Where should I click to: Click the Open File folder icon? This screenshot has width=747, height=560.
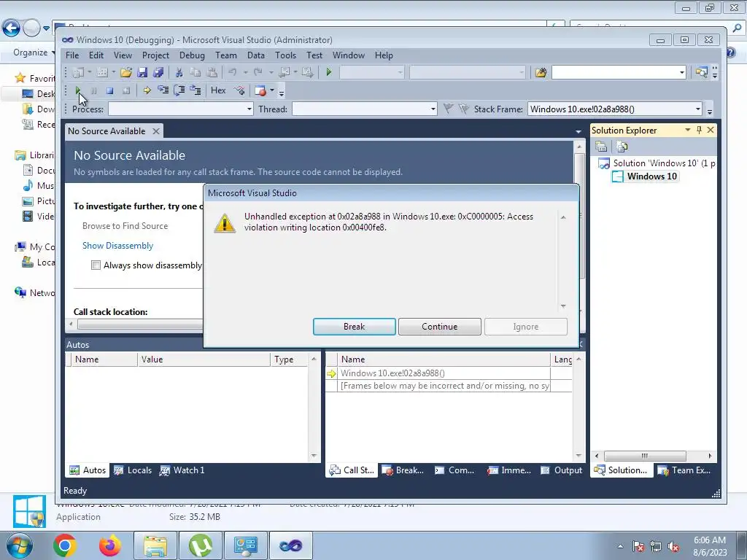[x=126, y=72]
